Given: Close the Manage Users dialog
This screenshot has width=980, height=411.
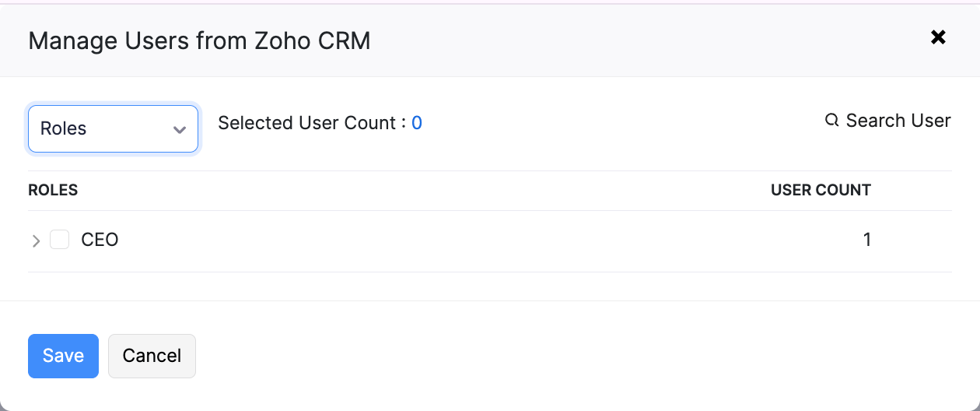Looking at the screenshot, I should 938,37.
